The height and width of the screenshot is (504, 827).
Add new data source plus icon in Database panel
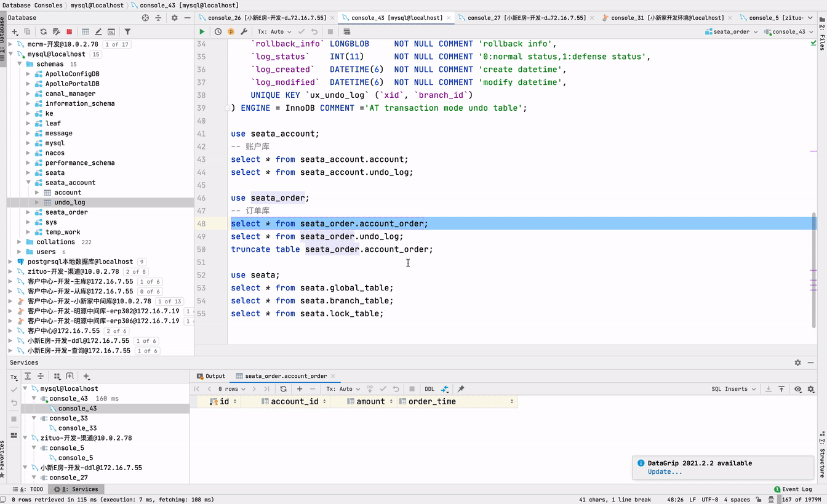click(15, 31)
